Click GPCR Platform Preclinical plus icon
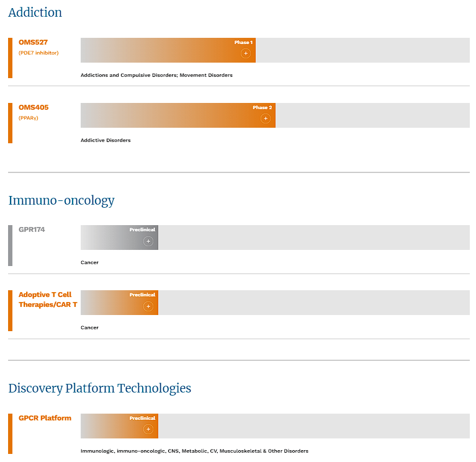This screenshot has height=462, width=476. click(x=148, y=429)
